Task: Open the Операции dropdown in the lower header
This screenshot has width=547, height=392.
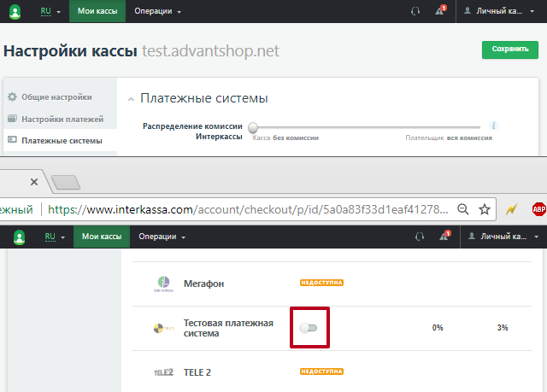Action: (x=162, y=237)
